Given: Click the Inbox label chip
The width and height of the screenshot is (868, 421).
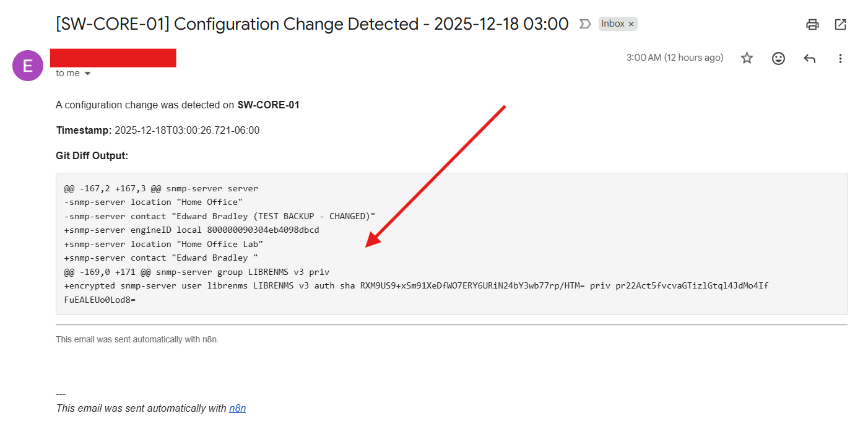Looking at the screenshot, I should point(613,24).
